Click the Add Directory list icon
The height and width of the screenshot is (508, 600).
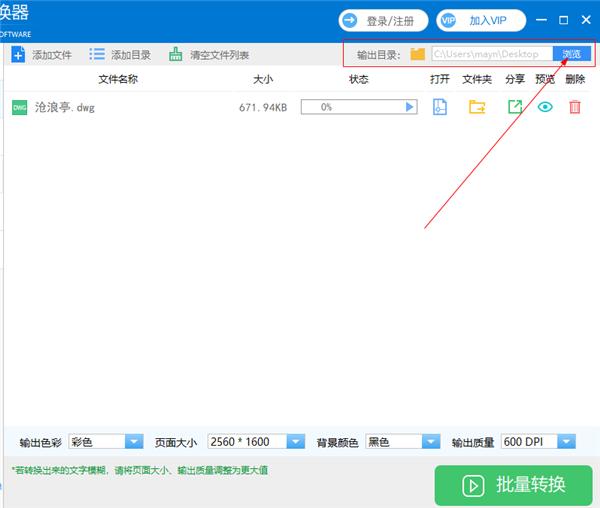coord(97,54)
